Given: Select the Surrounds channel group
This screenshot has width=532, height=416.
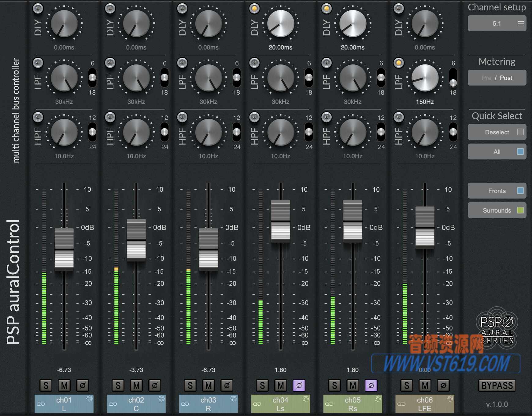Looking at the screenshot, I should 497,210.
